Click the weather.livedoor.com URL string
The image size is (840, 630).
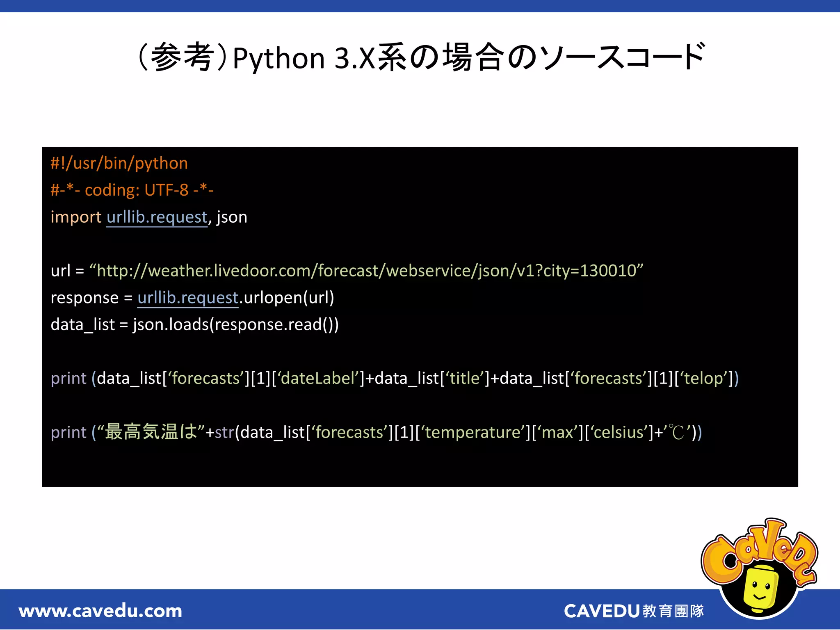pyautogui.click(x=366, y=271)
